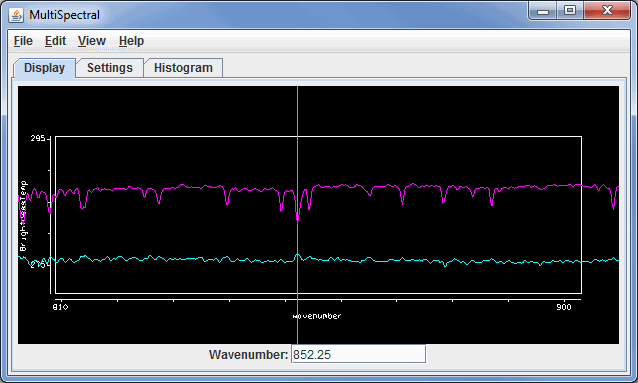Image resolution: width=638 pixels, height=383 pixels.
Task: Open the Edit menu
Action: pyautogui.click(x=55, y=41)
